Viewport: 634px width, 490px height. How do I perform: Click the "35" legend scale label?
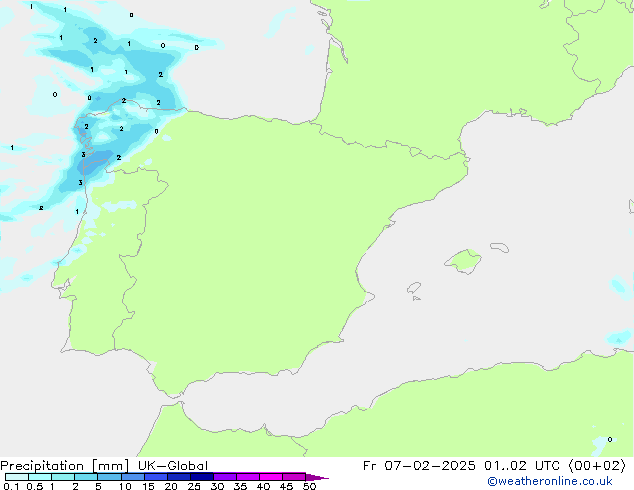click(240, 486)
